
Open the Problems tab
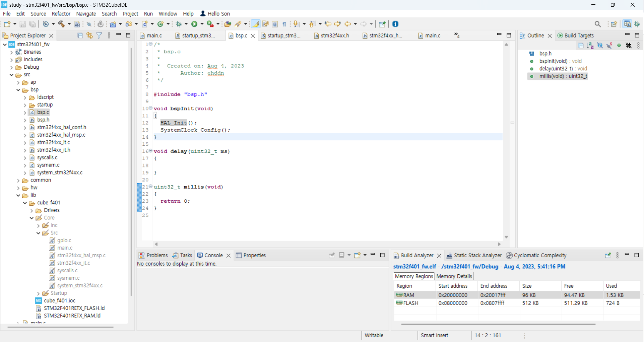click(x=153, y=255)
